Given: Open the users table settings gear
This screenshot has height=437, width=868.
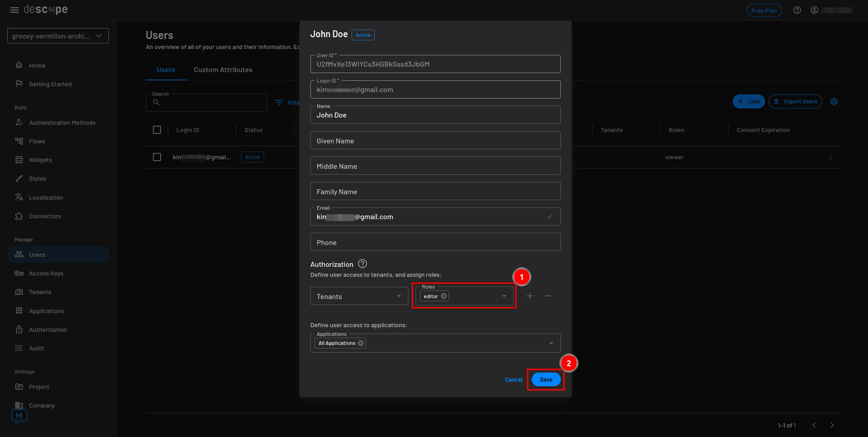Looking at the screenshot, I should pyautogui.click(x=834, y=102).
